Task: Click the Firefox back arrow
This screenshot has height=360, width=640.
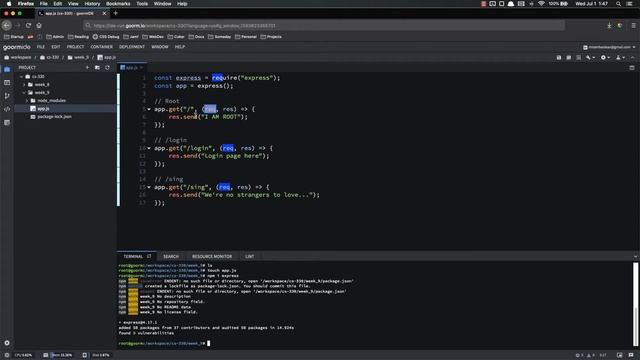Action: pyautogui.click(x=7, y=25)
